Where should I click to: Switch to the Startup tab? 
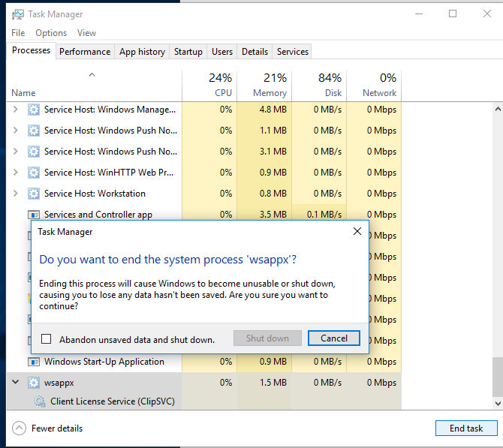coord(188,52)
